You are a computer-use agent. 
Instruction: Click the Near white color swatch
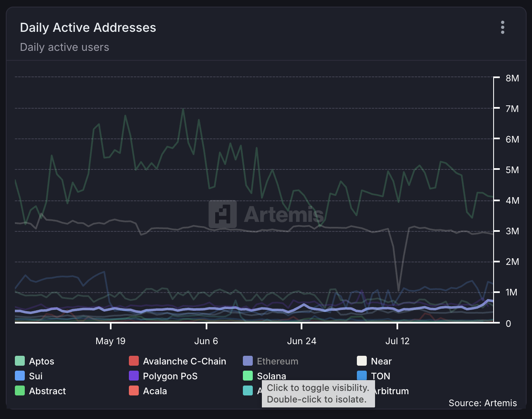(x=362, y=361)
